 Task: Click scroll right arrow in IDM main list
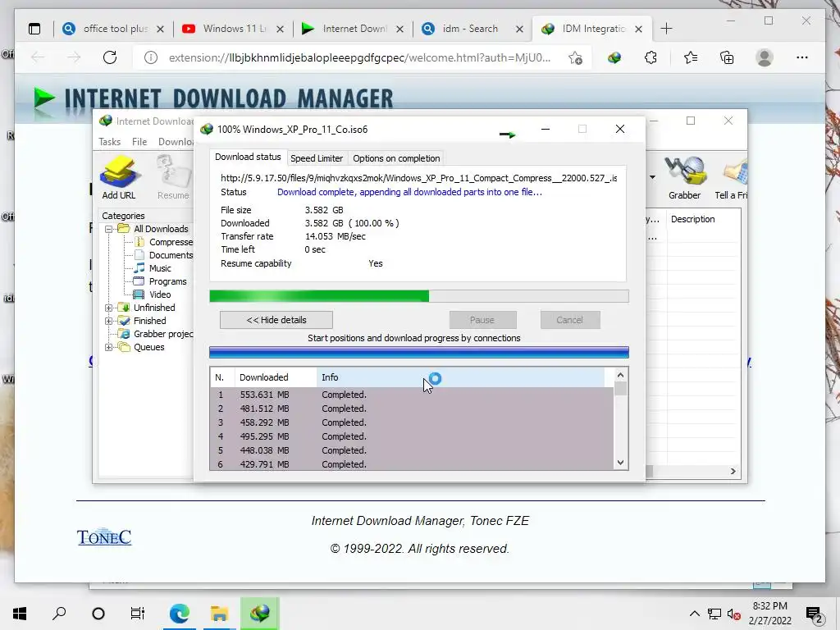click(733, 472)
